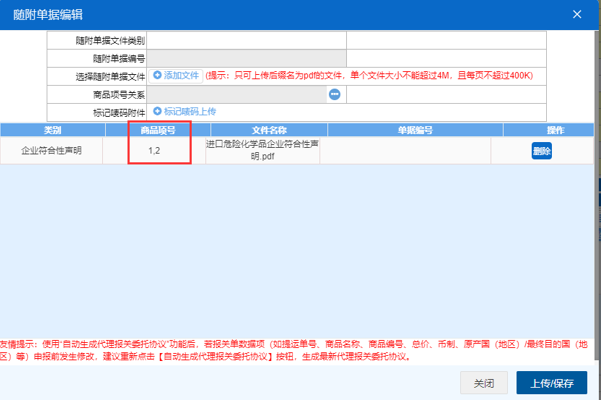Viewport: 601px width, 403px height.
Task: Click the 随附单据编号 input field
Action: [246, 58]
